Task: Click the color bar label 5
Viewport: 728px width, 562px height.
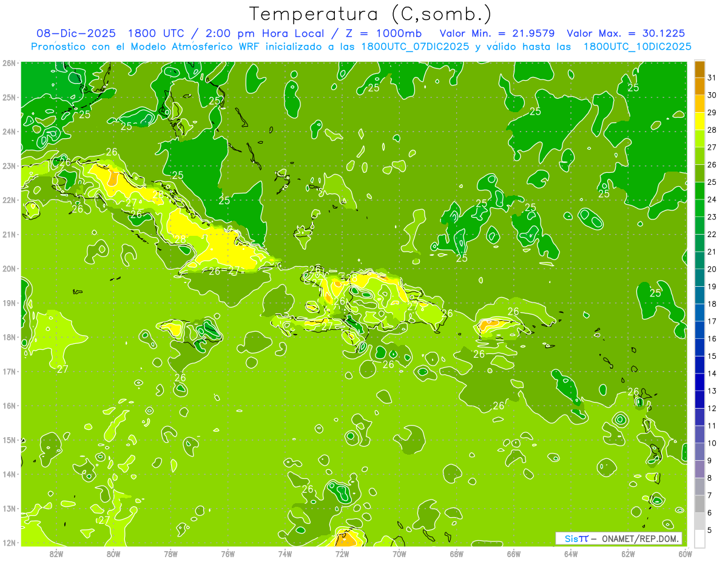Action: coord(710,530)
